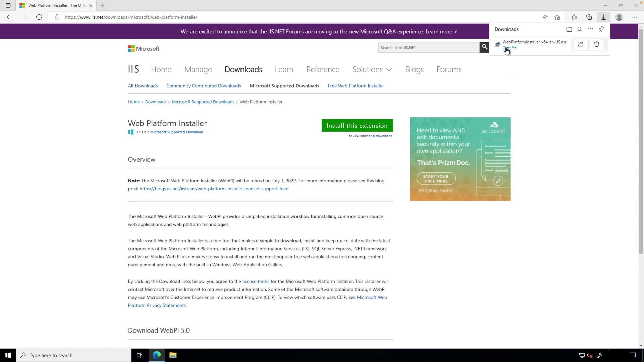
Task: Click the page vertical scrollbar thumb
Action: coord(641,141)
